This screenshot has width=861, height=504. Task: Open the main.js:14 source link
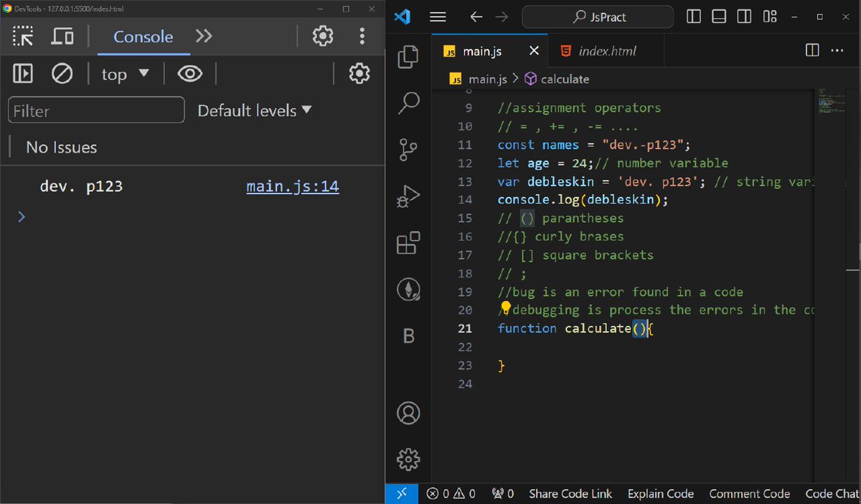(x=293, y=186)
